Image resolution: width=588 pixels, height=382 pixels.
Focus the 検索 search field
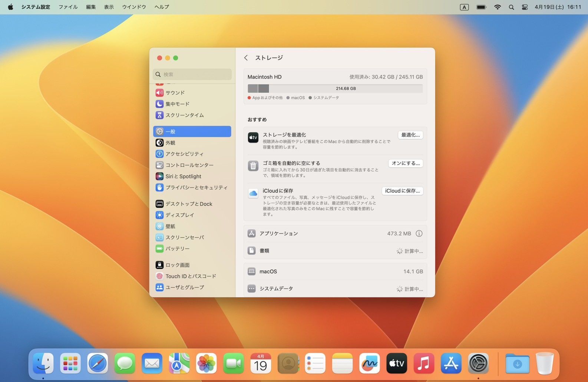coord(192,74)
